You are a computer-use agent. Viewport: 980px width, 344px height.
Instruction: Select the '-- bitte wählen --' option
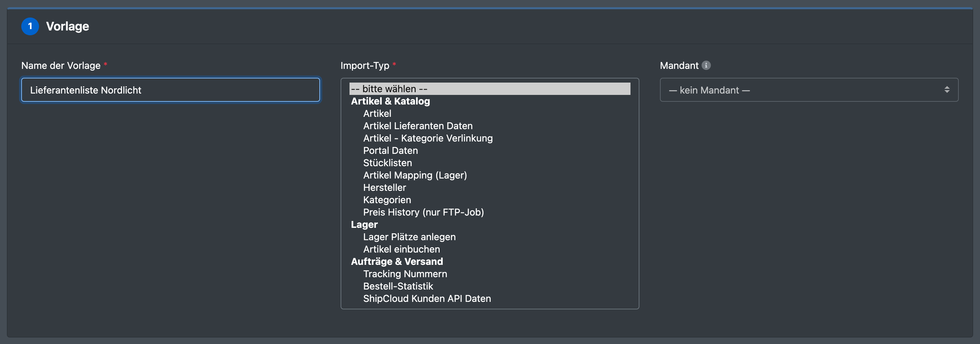click(x=490, y=89)
